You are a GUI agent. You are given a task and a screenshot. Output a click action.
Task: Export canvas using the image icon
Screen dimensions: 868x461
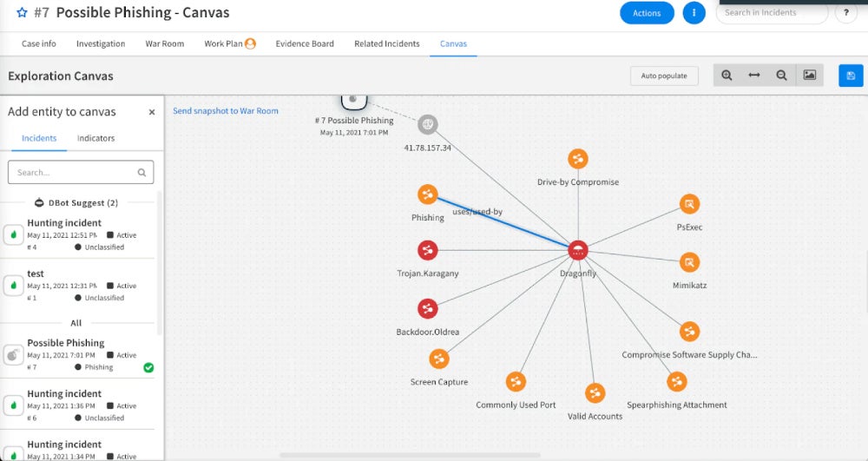tap(809, 76)
